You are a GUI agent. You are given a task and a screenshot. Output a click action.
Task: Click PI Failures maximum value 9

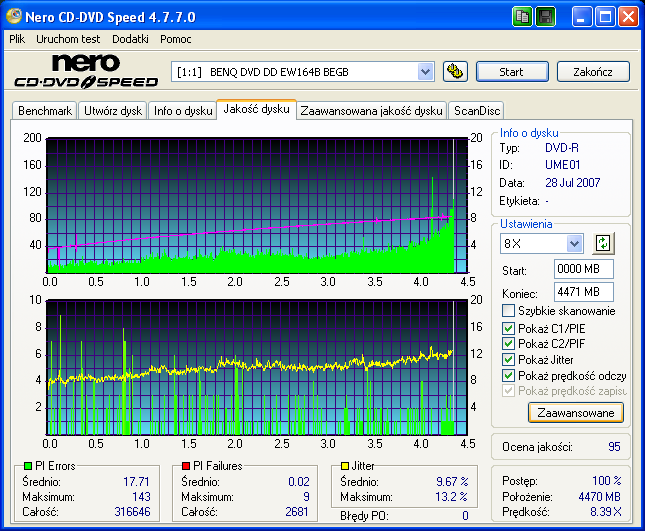click(306, 497)
